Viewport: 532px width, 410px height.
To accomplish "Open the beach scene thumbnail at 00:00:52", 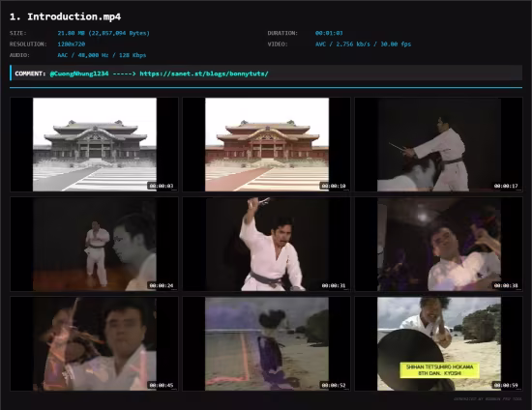I will coord(267,344).
